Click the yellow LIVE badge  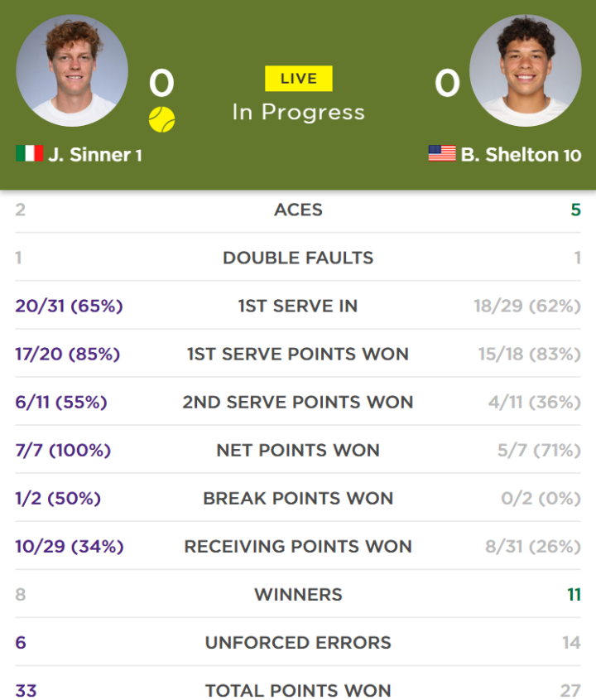point(299,79)
